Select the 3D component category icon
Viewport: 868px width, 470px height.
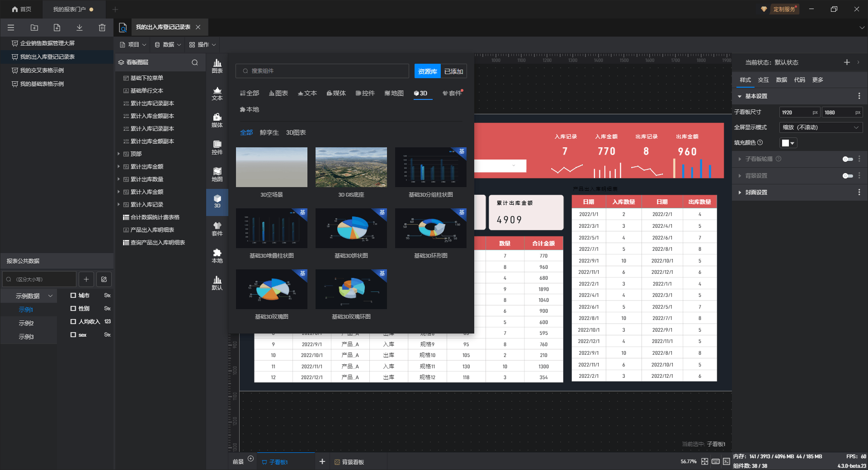click(217, 202)
